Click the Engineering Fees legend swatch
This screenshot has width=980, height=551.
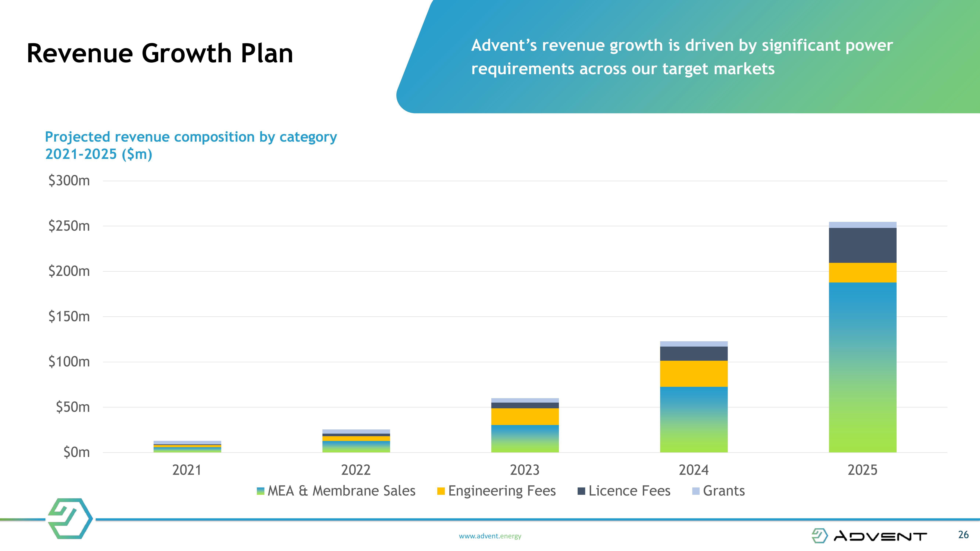click(x=441, y=491)
